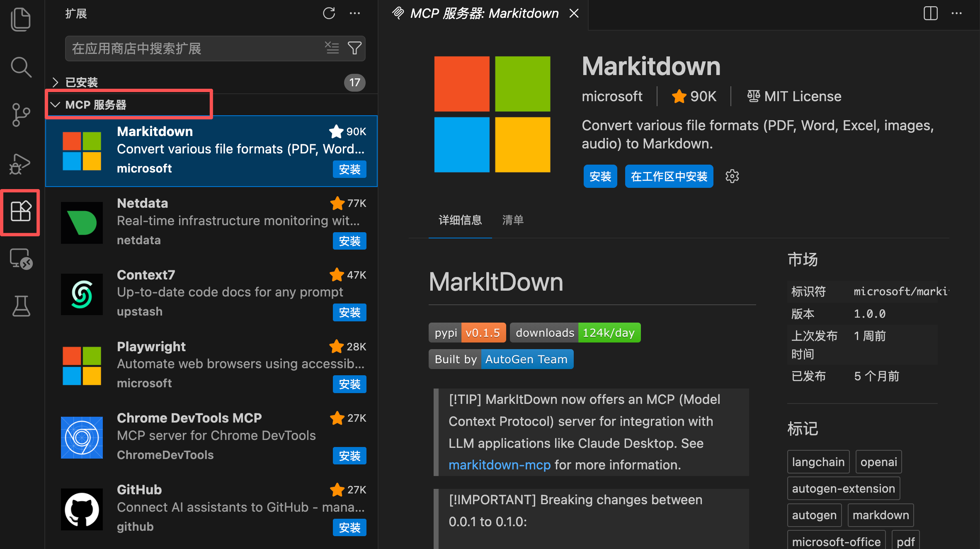Screen dimensions: 980x549
Task: Open the Search view icon
Action: tap(21, 68)
